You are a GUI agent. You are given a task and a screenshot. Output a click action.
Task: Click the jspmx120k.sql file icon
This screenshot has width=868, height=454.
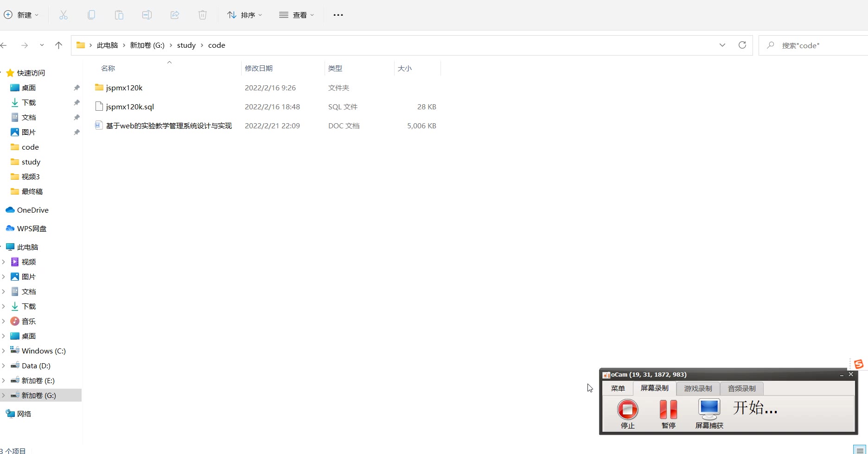click(x=99, y=106)
